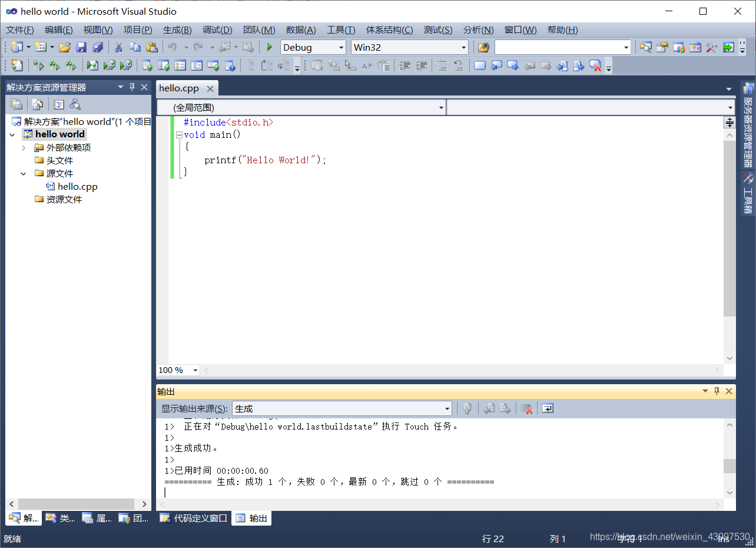The width and height of the screenshot is (756, 548).
Task: Open the Toolbox via the hammer-wrench toolbar icon
Action: (712, 48)
